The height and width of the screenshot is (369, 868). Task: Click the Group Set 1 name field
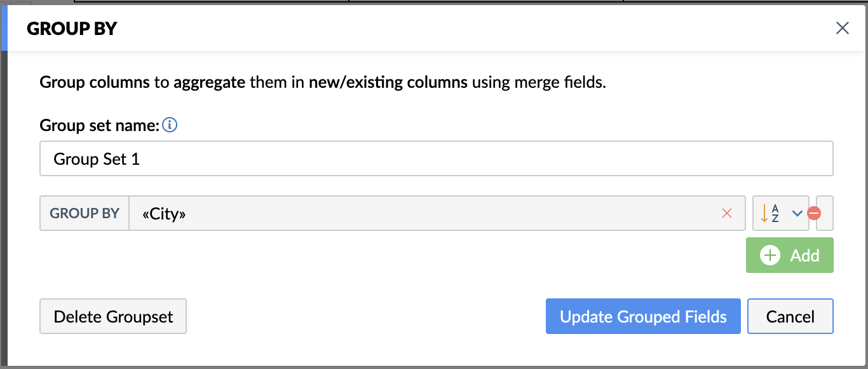pos(437,158)
